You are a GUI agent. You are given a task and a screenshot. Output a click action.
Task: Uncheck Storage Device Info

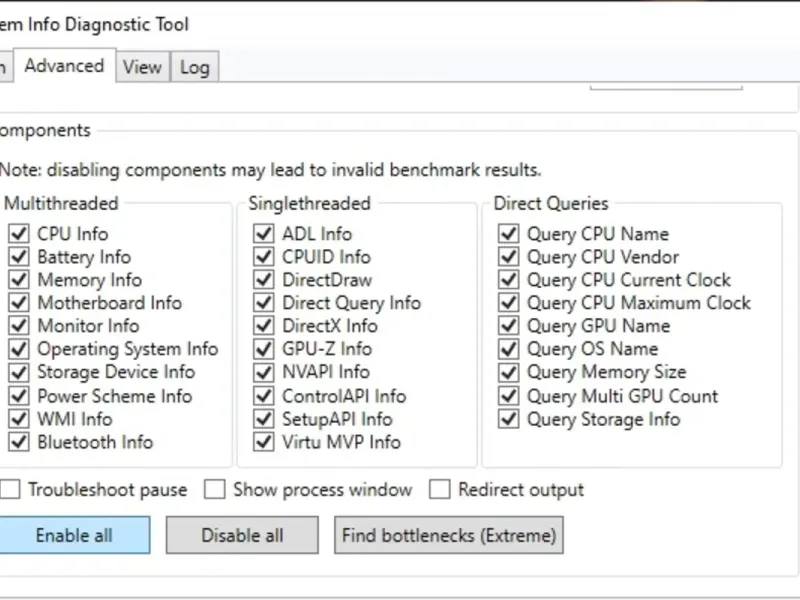pos(18,372)
